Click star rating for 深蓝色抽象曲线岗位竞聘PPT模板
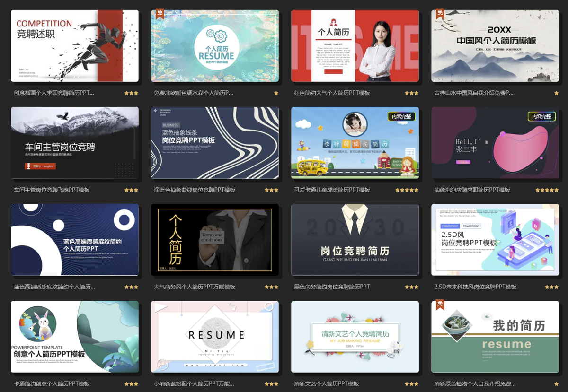This screenshot has width=568, height=392. pos(272,190)
